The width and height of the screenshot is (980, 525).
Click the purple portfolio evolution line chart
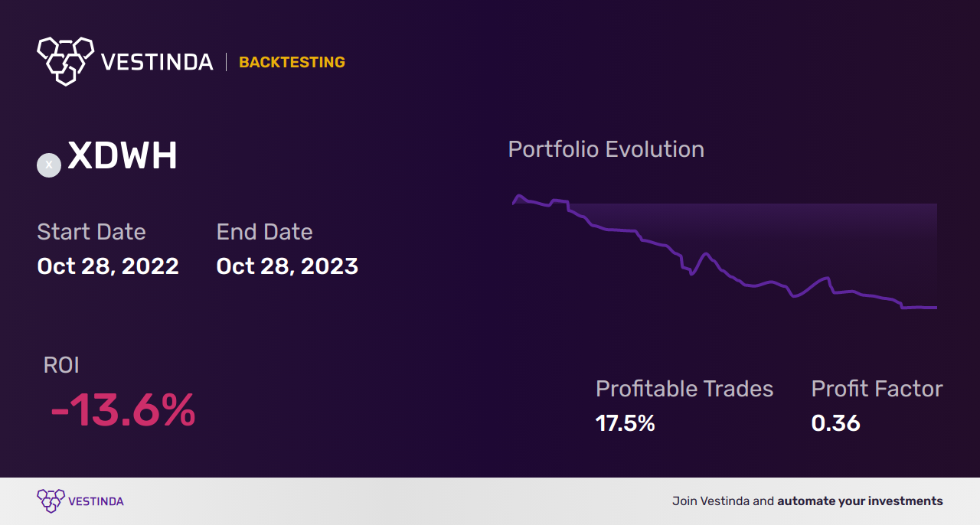[724, 252]
